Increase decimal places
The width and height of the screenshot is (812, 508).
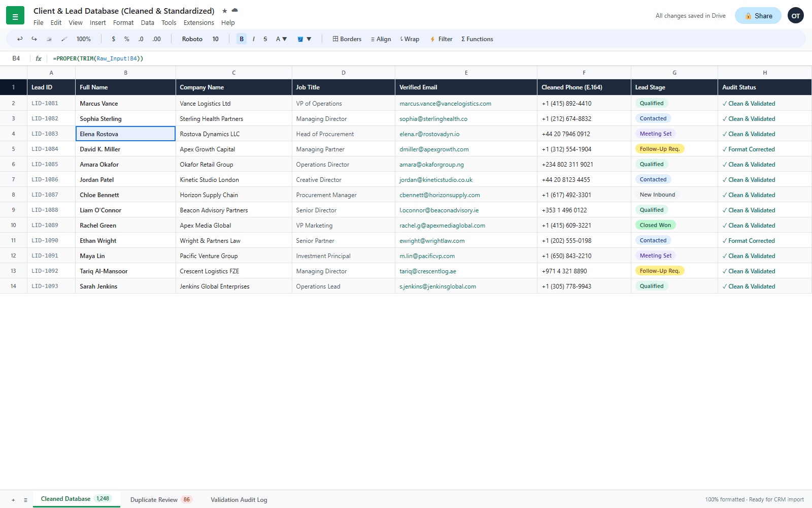157,39
